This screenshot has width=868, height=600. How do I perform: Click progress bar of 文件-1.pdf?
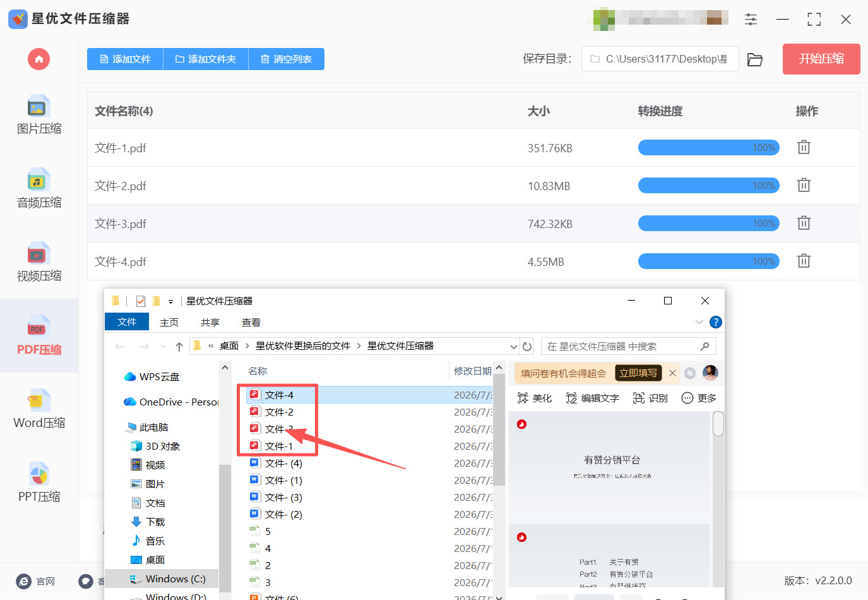tap(709, 147)
